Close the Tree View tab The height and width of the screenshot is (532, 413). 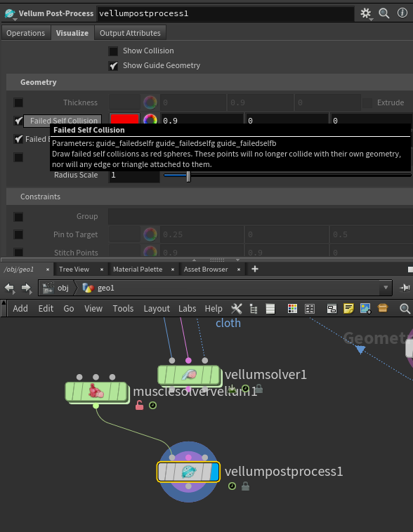(102, 270)
